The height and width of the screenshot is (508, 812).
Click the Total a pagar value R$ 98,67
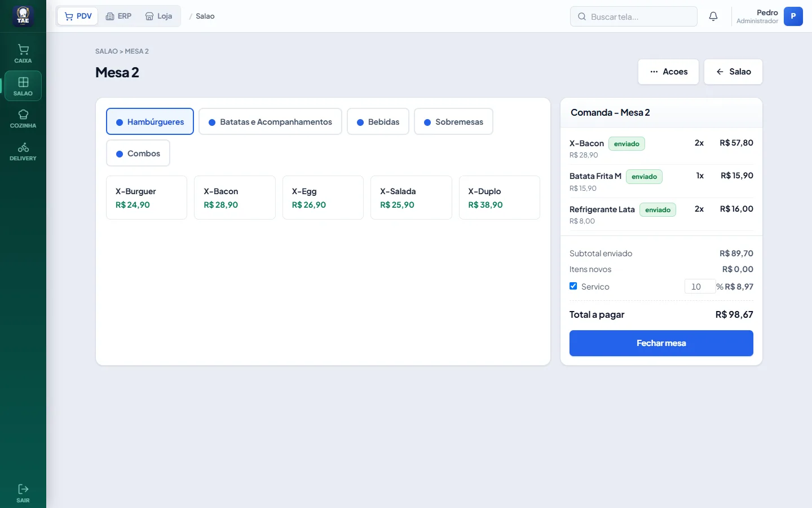click(x=734, y=314)
